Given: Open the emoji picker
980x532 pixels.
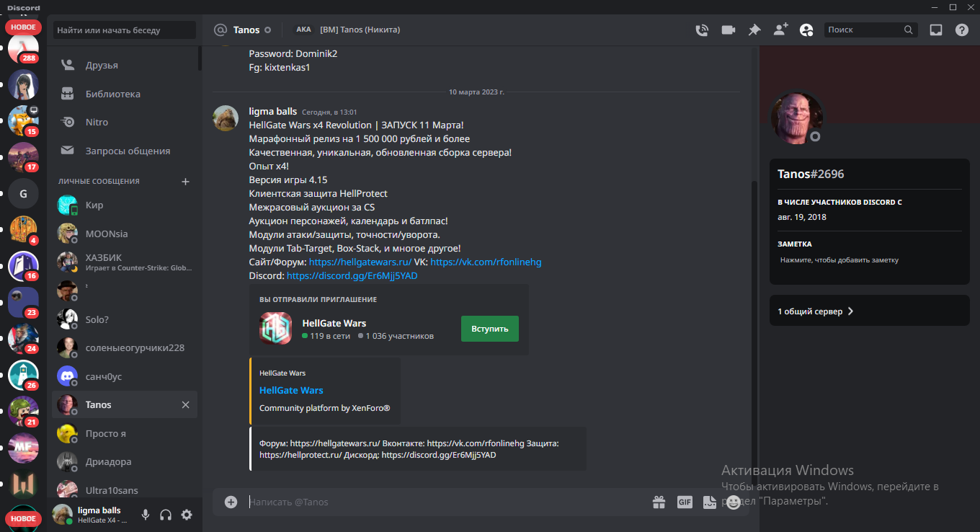Looking at the screenshot, I should point(734,502).
